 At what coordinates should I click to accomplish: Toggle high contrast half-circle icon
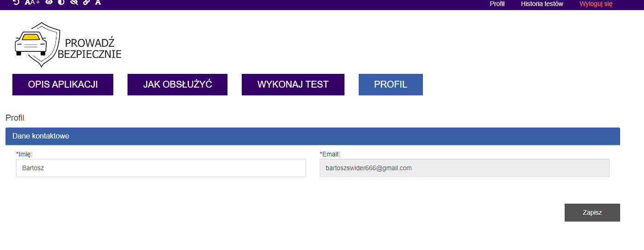pyautogui.click(x=61, y=2)
